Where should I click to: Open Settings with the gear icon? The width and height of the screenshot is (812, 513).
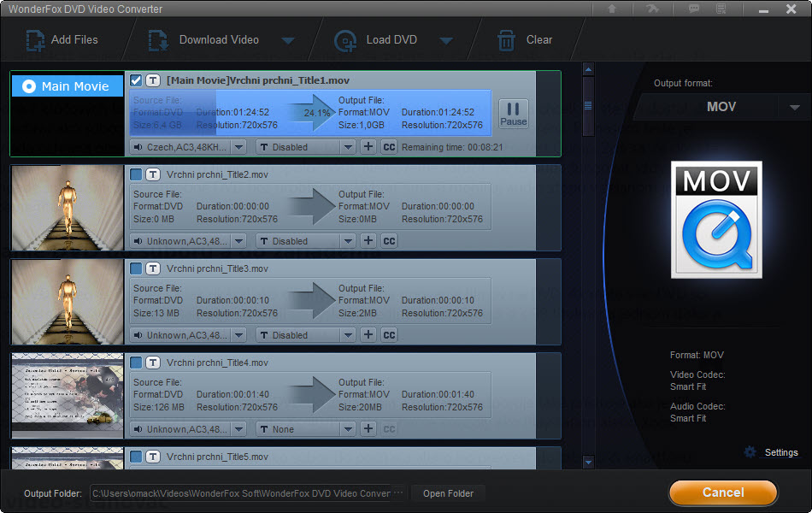tap(750, 452)
